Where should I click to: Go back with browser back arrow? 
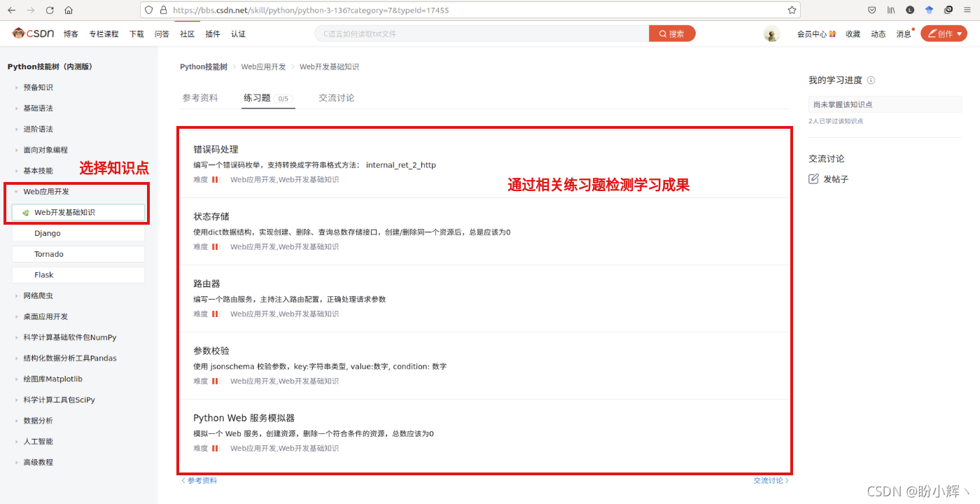pos(12,10)
